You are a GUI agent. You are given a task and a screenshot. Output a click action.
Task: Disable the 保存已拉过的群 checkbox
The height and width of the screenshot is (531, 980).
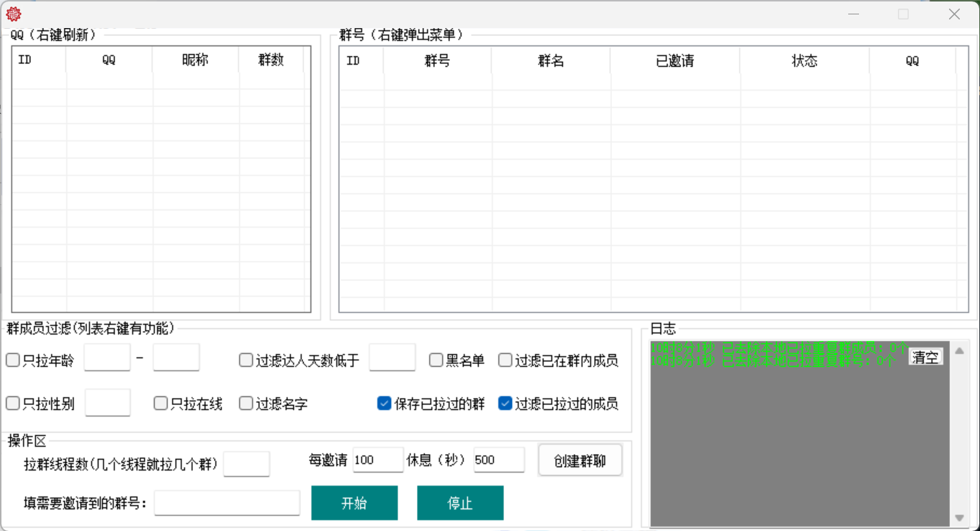click(x=384, y=404)
